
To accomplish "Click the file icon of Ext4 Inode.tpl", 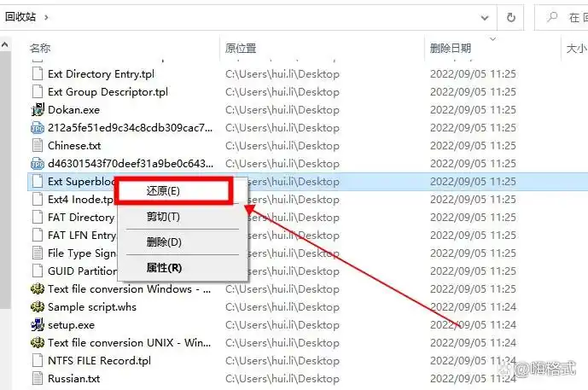I will [38, 200].
